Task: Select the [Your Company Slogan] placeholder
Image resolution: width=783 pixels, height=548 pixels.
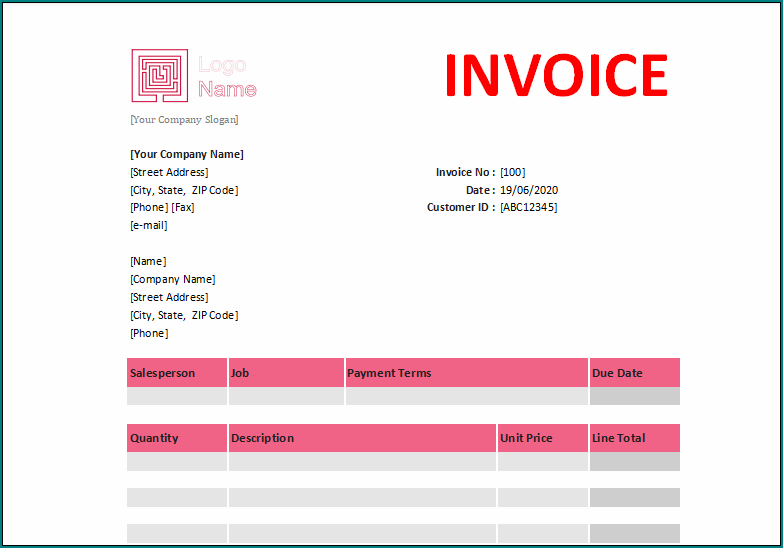Action: tap(184, 119)
